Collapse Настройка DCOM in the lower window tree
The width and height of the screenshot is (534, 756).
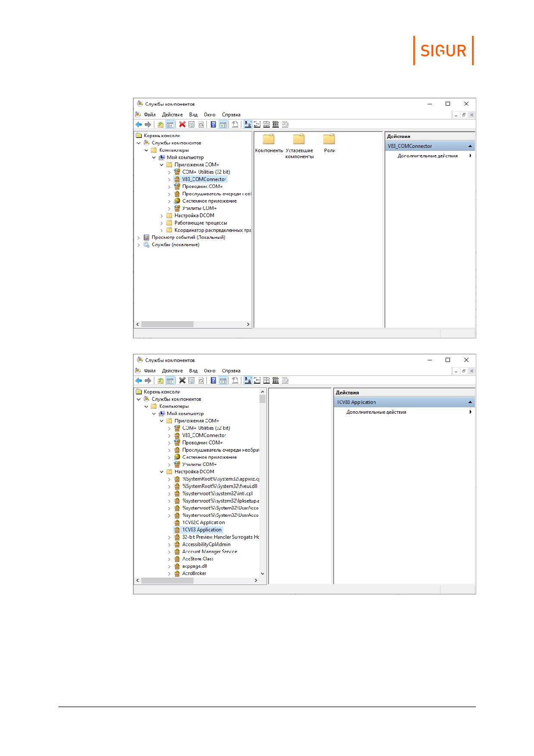(162, 472)
